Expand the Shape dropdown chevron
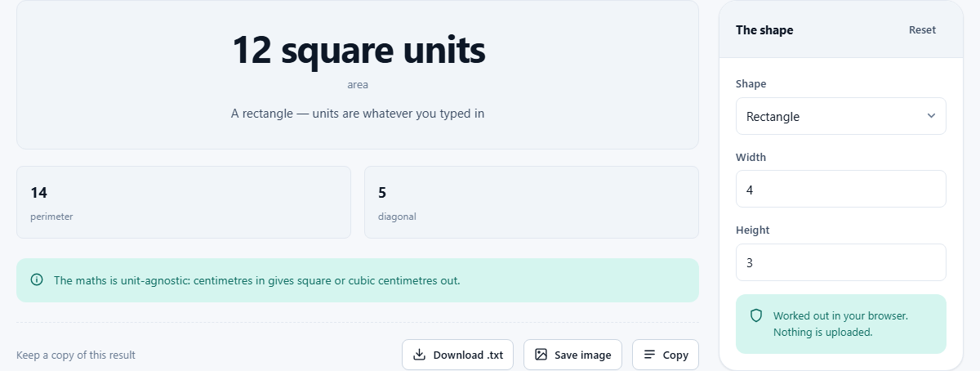 coord(931,116)
